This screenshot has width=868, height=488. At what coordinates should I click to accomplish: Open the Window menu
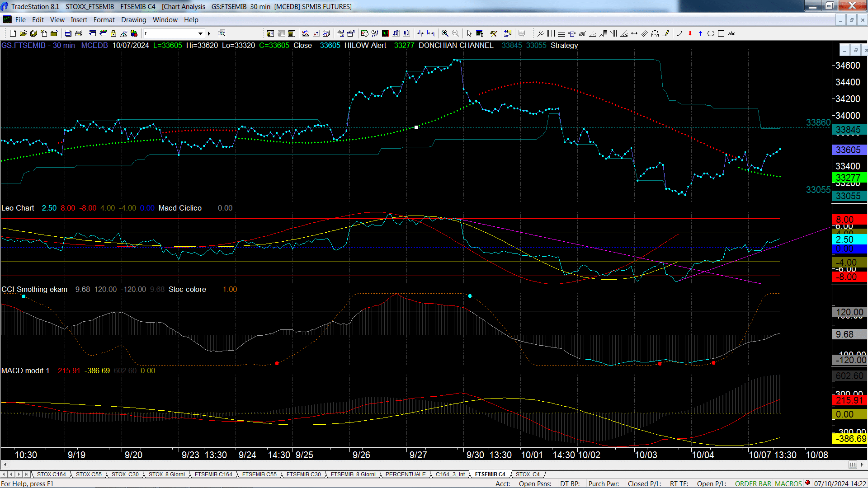pyautogui.click(x=165, y=20)
